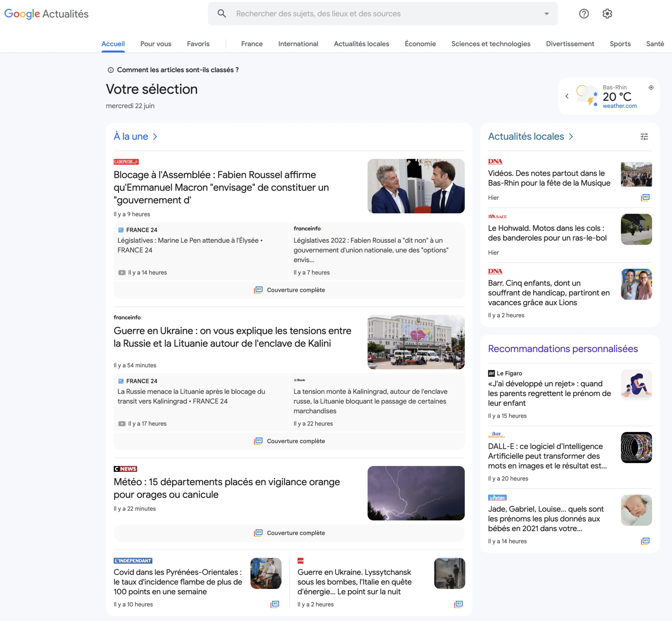Open the weather.com link
672x621 pixels.
point(619,105)
